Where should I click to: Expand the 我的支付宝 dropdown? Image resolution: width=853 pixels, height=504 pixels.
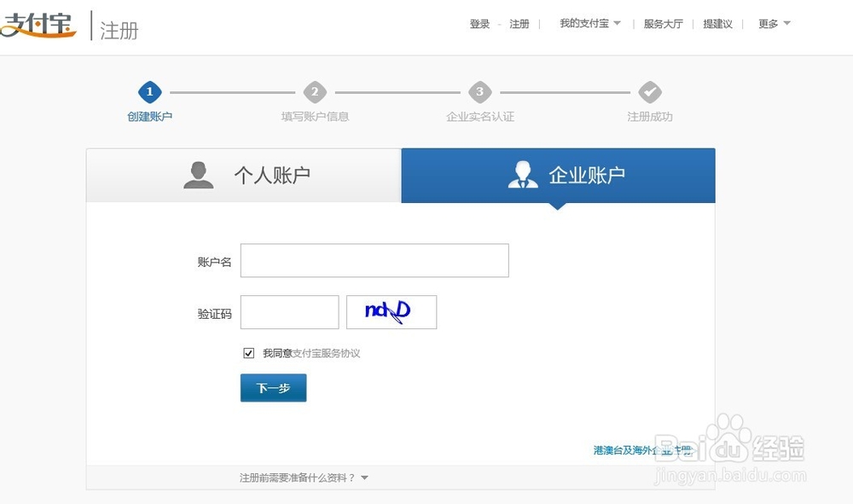590,23
